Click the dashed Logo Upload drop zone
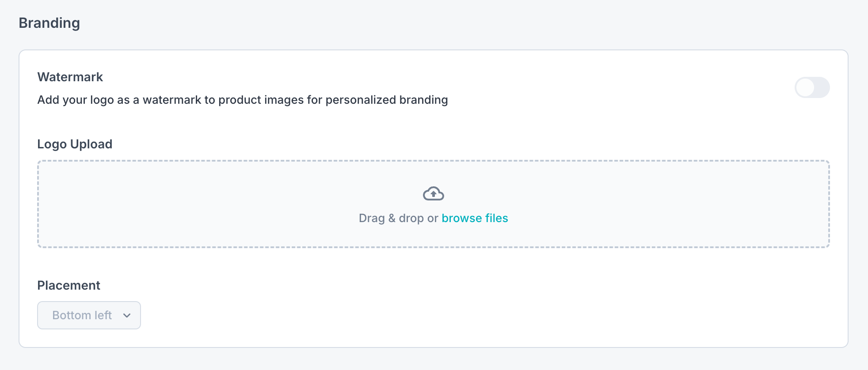 pos(221,204)
